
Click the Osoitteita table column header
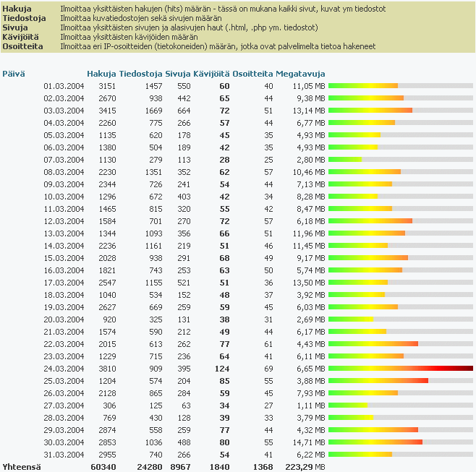tap(252, 74)
